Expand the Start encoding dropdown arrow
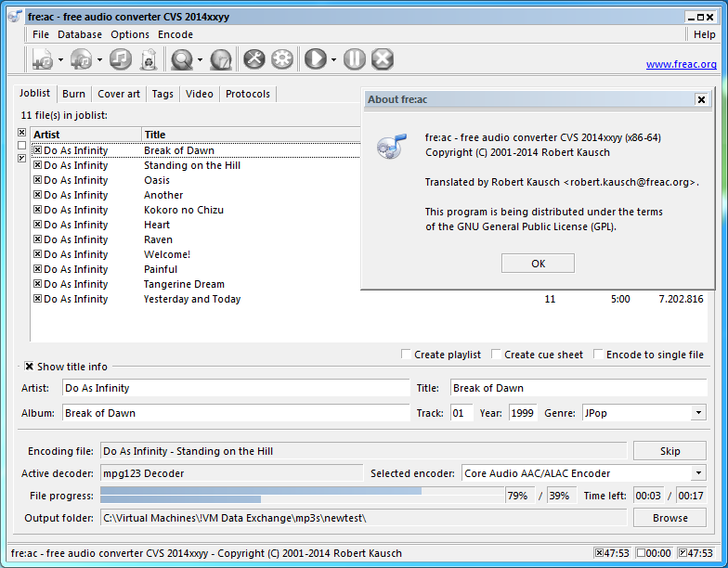 [x=333, y=59]
